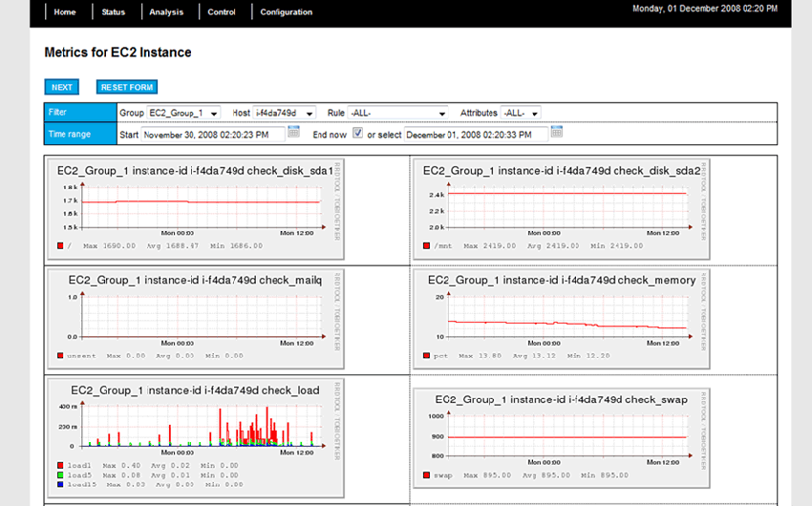
Task: Click the 'Max 1690.00' value
Action: [109, 246]
